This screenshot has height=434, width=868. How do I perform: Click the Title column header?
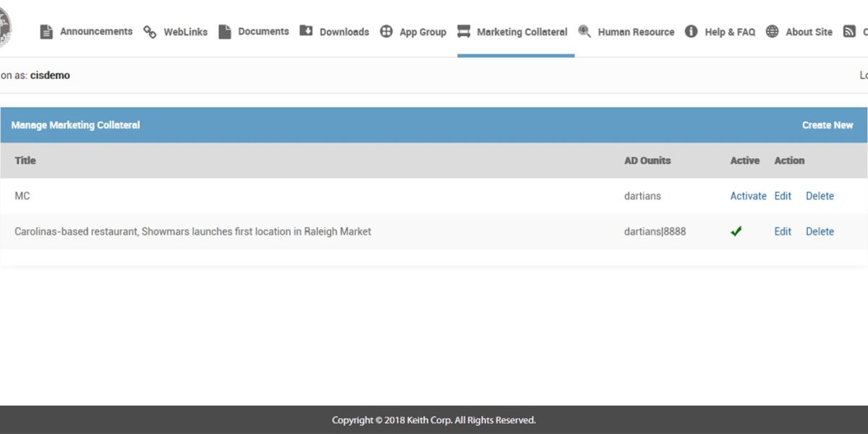25,161
